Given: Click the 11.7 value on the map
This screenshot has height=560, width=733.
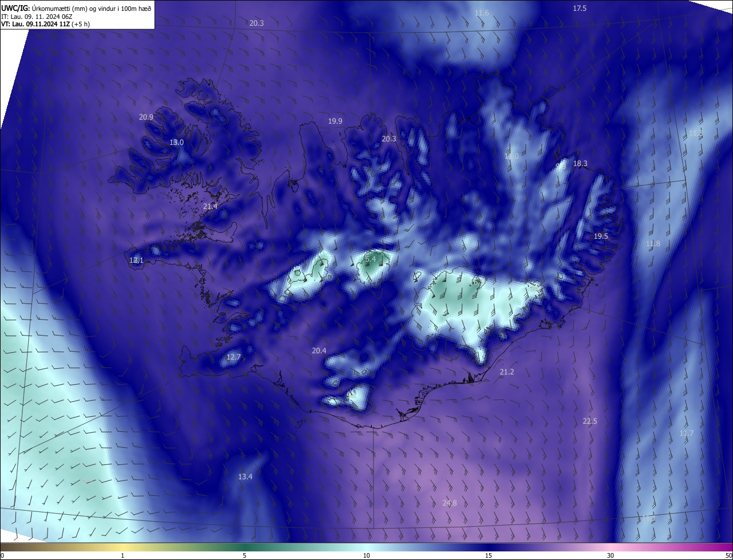Looking at the screenshot, I should [x=687, y=433].
